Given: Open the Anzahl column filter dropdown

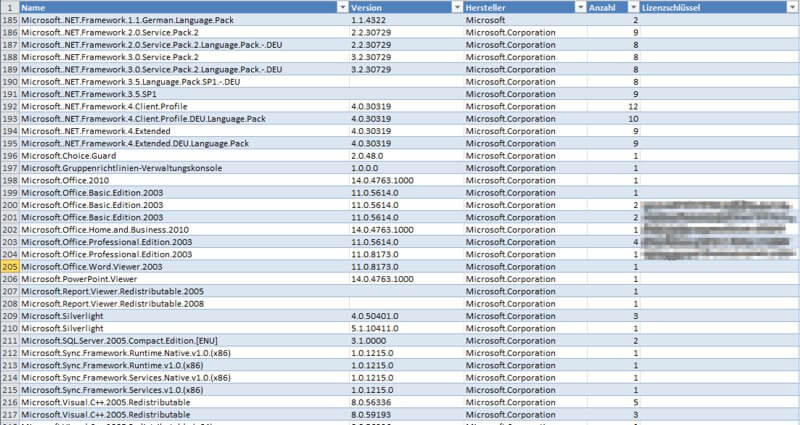Looking at the screenshot, I should click(x=633, y=8).
